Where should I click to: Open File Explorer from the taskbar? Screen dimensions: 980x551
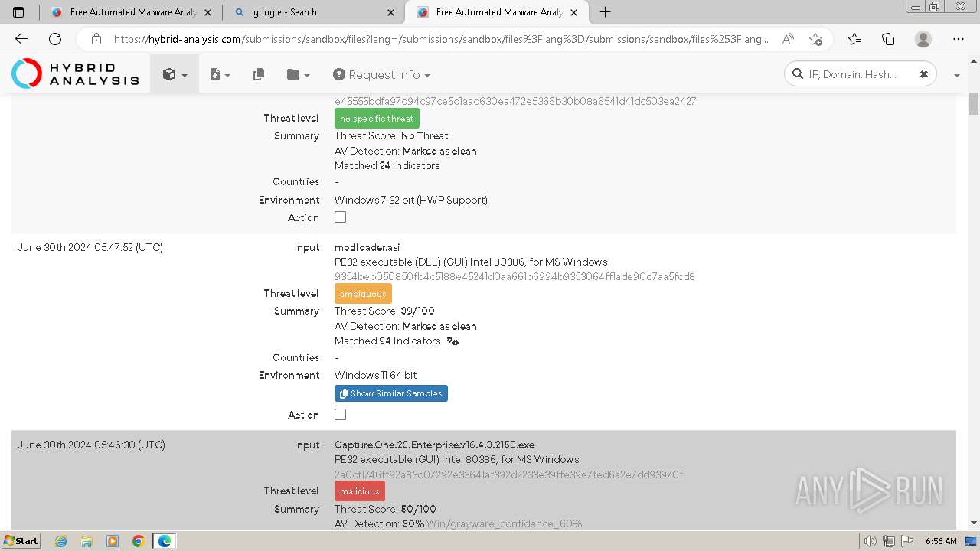[x=87, y=541]
